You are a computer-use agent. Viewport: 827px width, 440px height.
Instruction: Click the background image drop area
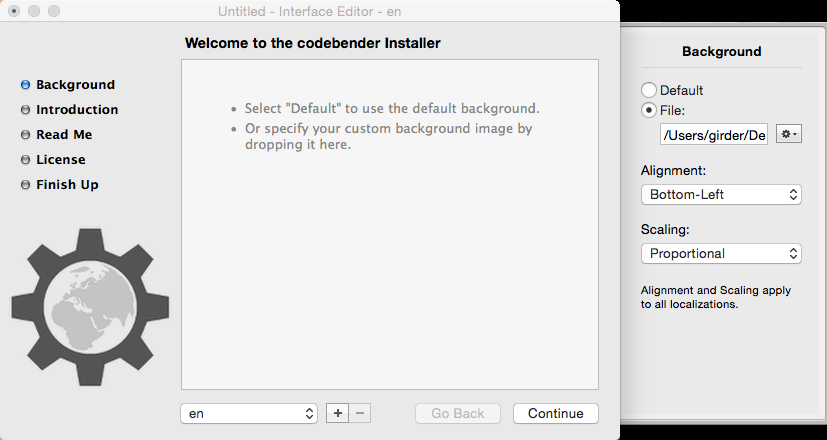pyautogui.click(x=390, y=224)
